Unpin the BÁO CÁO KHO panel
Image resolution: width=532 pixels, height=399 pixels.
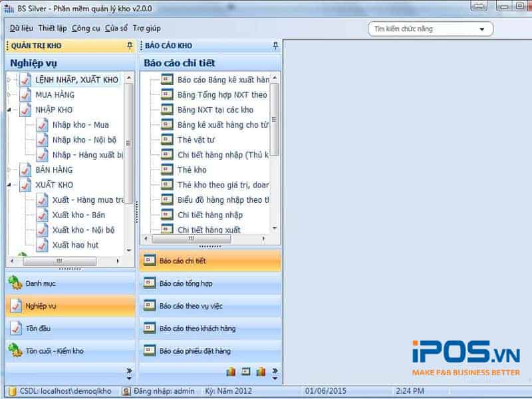pos(275,45)
